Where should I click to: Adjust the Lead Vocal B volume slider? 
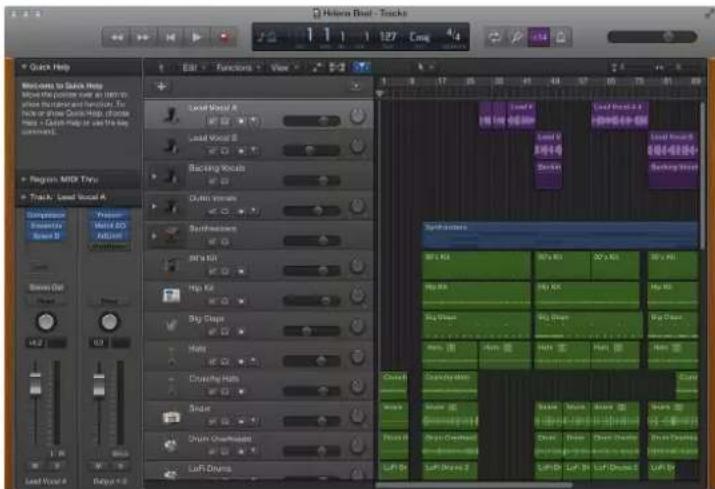(x=311, y=150)
